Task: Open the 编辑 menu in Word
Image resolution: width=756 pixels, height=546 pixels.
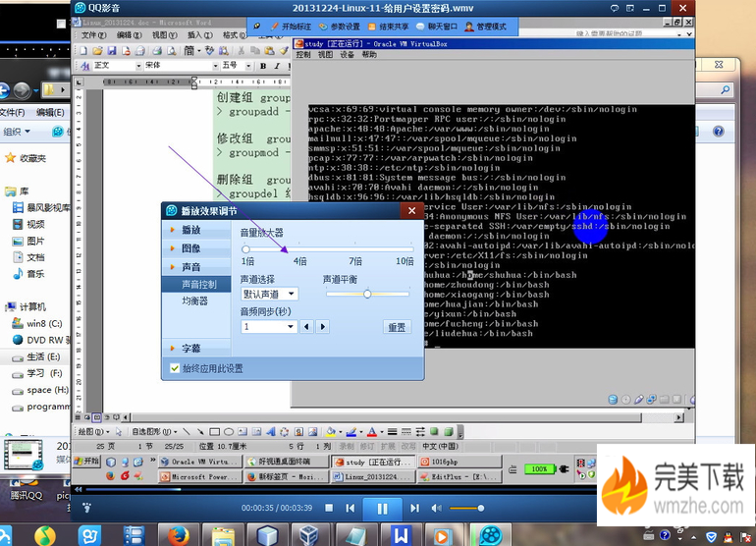Action: click(x=130, y=35)
